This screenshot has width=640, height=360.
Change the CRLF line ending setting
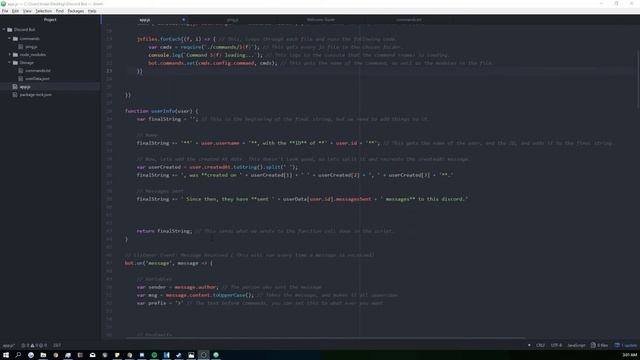click(x=540, y=345)
